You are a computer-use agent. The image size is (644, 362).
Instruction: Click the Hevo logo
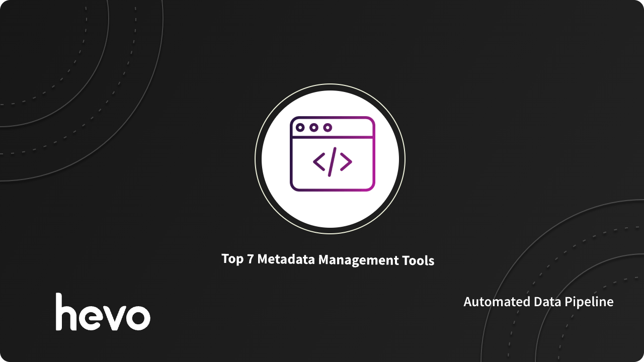[x=103, y=312]
